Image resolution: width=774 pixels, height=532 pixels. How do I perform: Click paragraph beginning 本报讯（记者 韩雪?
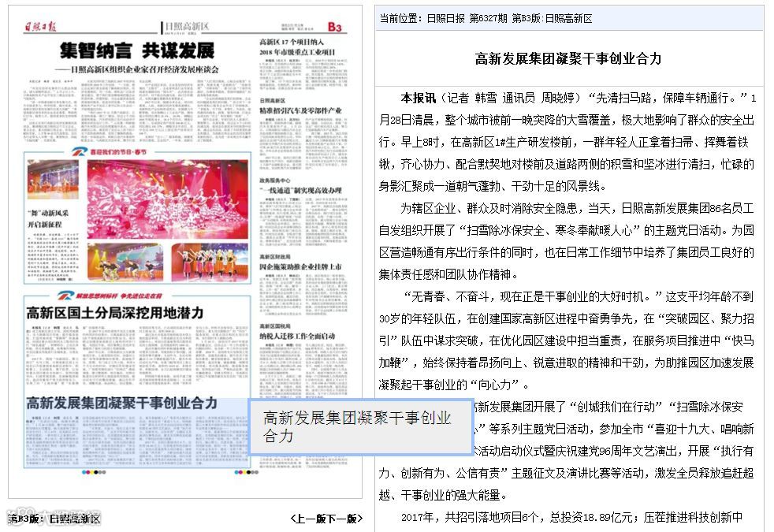pyautogui.click(x=567, y=142)
